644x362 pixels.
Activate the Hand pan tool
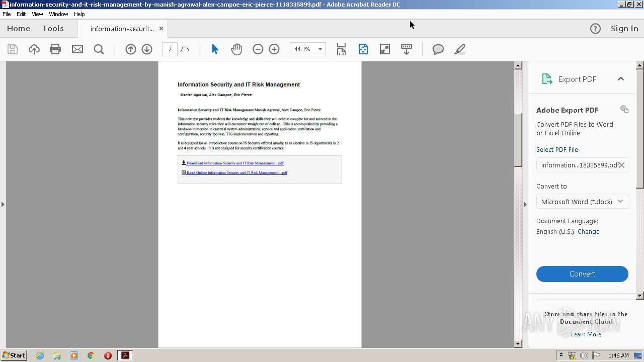(236, 49)
